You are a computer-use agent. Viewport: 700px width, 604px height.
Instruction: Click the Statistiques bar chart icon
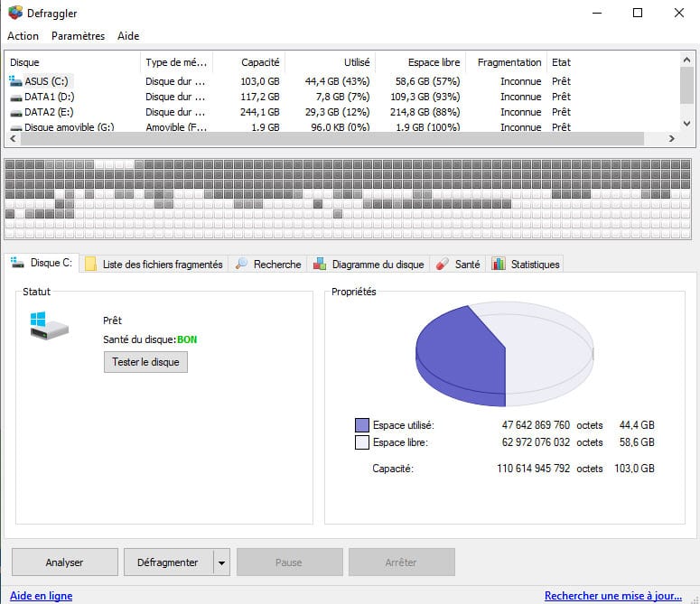tap(499, 264)
